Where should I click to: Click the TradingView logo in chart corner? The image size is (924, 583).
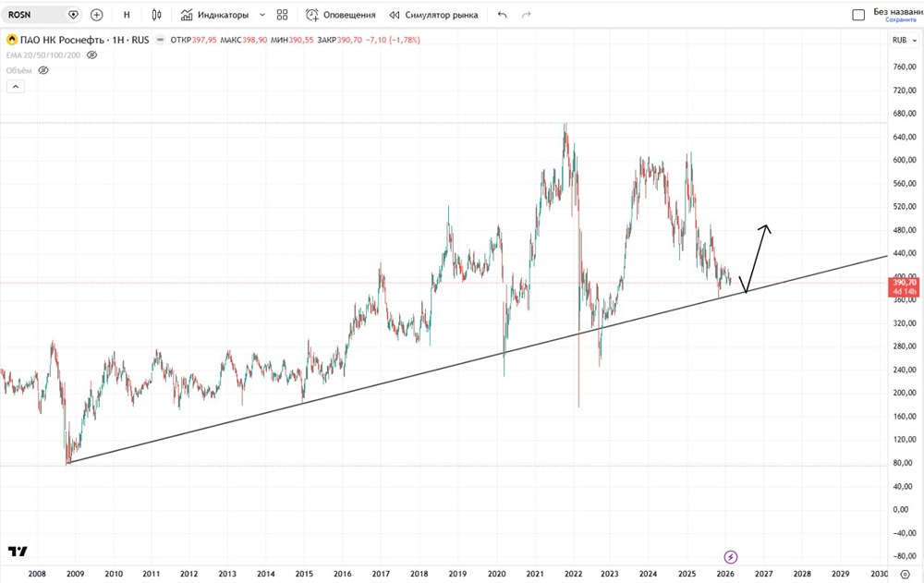click(x=18, y=551)
